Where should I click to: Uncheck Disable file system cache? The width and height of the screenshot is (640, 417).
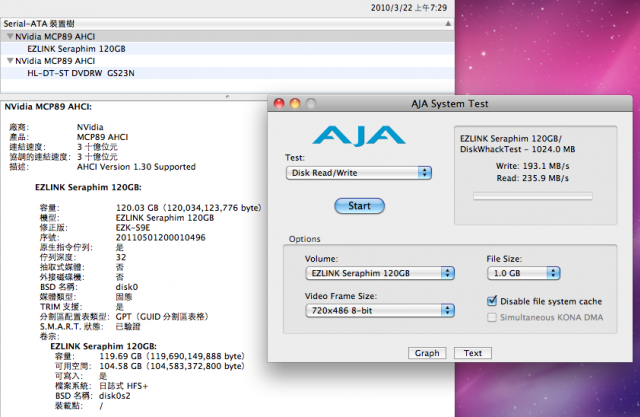click(492, 301)
